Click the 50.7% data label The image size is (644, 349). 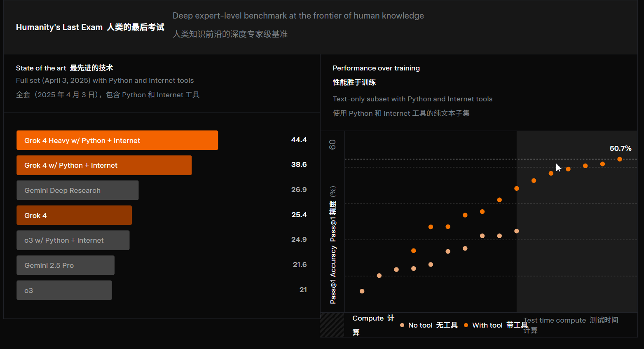click(621, 148)
